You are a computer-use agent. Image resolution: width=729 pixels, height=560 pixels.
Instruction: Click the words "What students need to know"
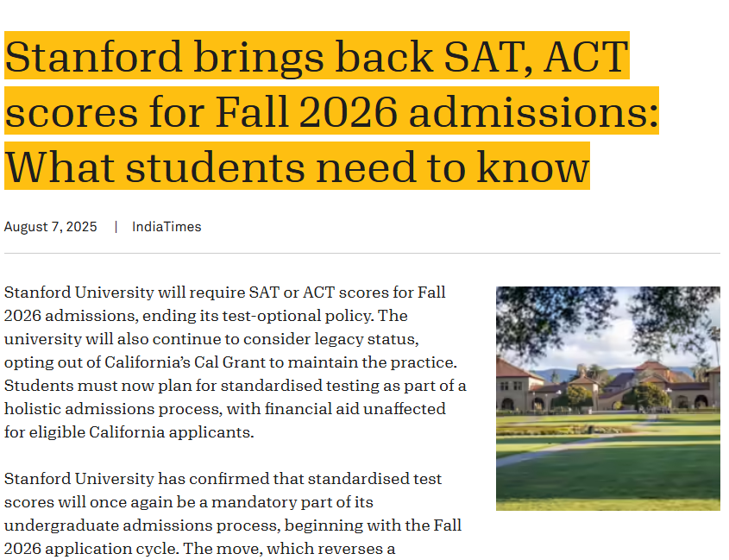297,167
